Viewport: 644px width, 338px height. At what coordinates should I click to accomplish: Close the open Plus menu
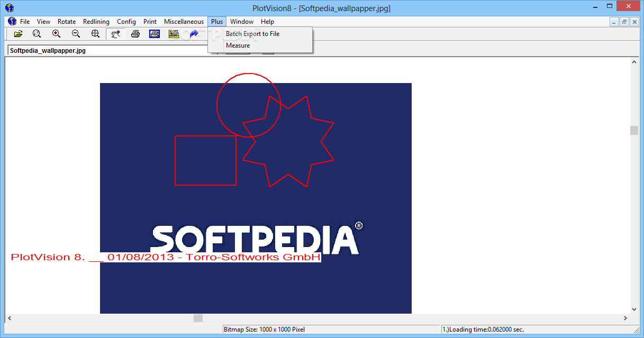pos(217,22)
